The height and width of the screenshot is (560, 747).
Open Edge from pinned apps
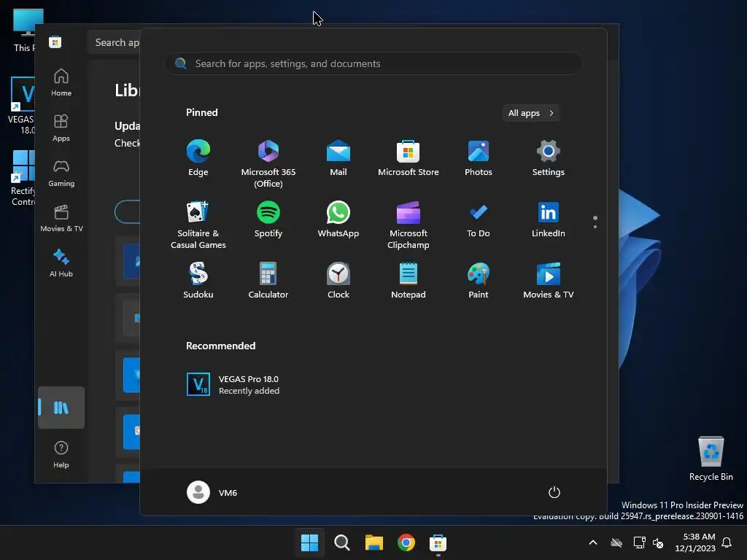[x=198, y=158]
